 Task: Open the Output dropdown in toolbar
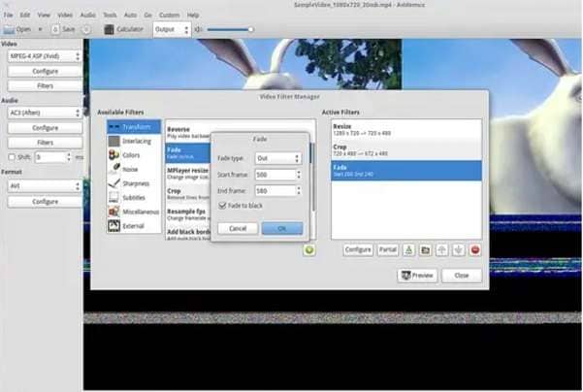[x=172, y=29]
